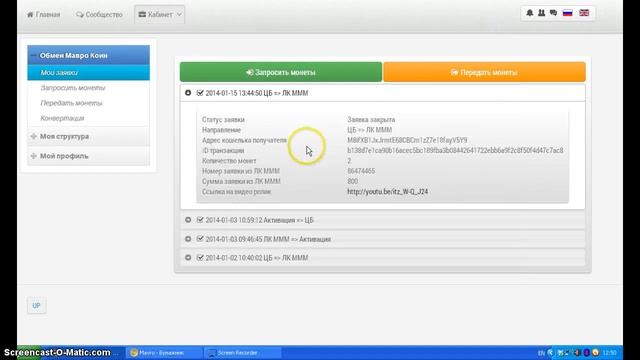The width and height of the screenshot is (640, 360).
Task: Expand the 2014-01-03 09:46:45 ЛК МММ row
Action: click(x=188, y=239)
